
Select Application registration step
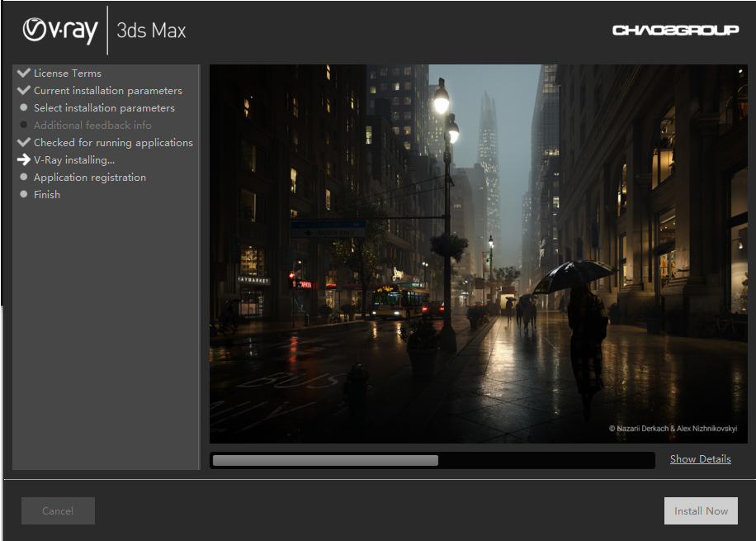[90, 178]
